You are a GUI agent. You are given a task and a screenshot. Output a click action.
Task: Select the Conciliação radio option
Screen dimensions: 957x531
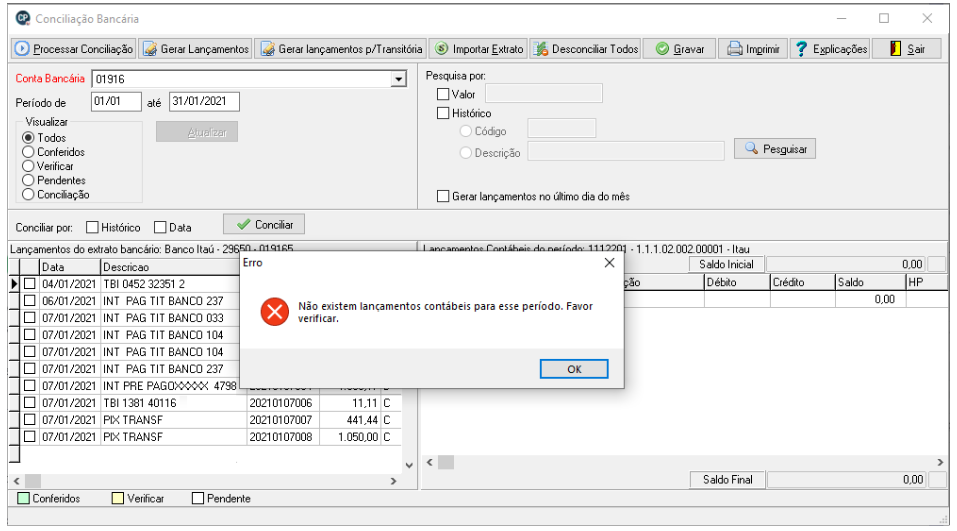click(28, 195)
